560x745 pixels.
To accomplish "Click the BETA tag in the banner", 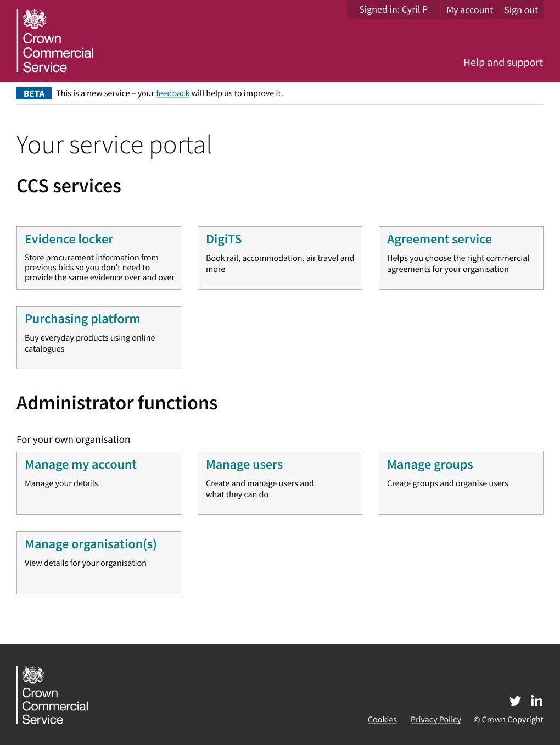I will tap(33, 93).
